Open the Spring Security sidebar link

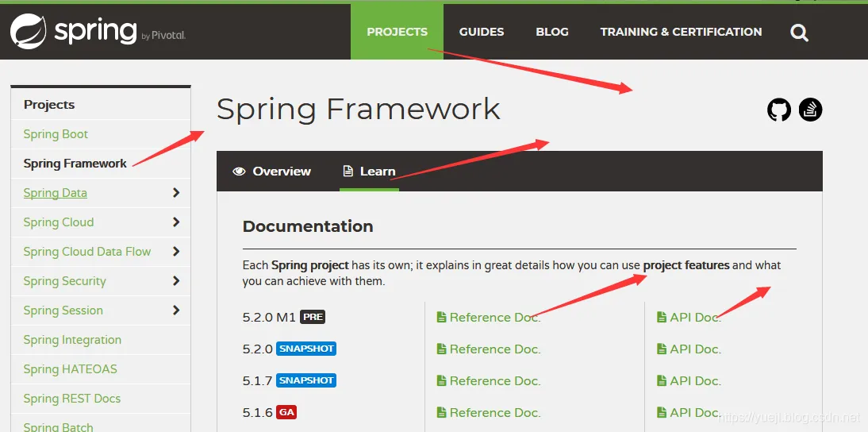[x=64, y=281]
